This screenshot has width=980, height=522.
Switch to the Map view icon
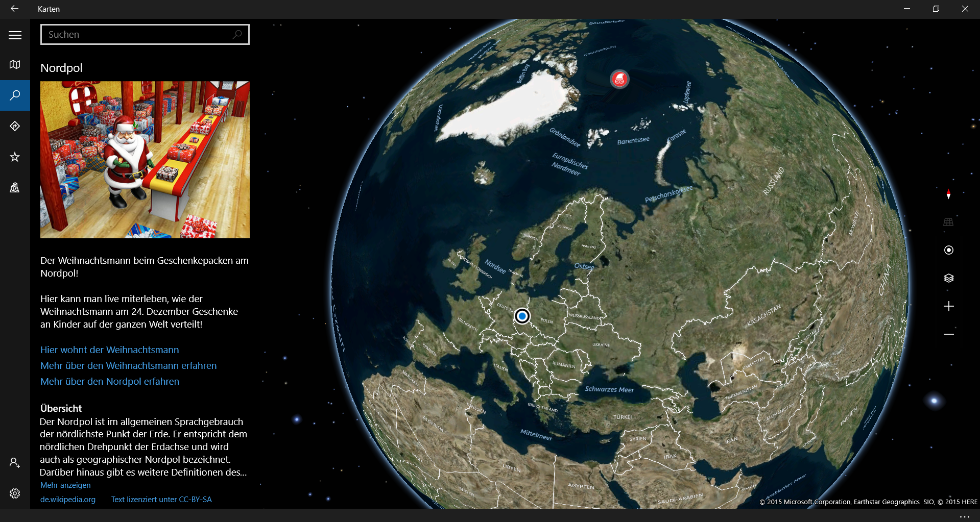tap(15, 64)
